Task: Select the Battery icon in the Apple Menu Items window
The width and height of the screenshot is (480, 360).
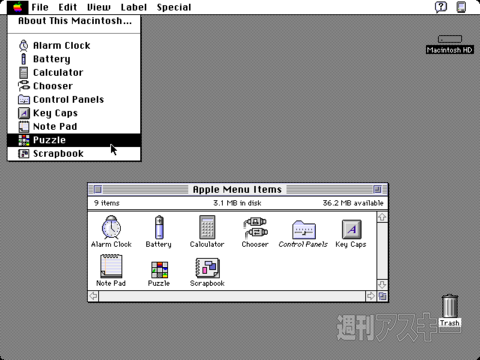Action: coord(159,227)
